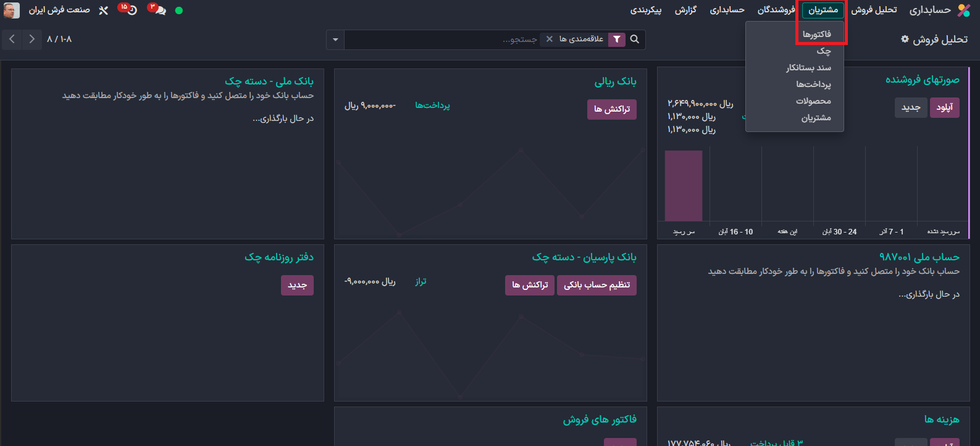Expand the search options dropdown arrow
Screen dimensions: 980x446
(335, 39)
